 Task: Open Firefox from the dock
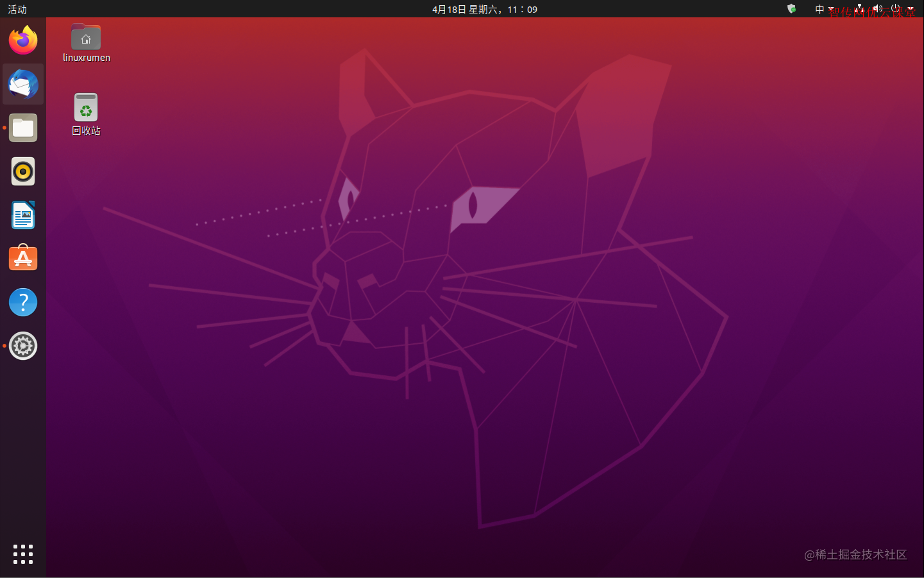[22, 40]
